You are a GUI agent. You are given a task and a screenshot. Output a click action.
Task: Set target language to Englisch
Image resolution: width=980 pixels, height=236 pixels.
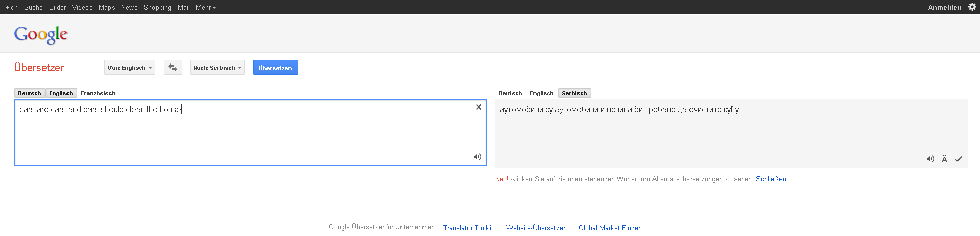[x=542, y=93]
